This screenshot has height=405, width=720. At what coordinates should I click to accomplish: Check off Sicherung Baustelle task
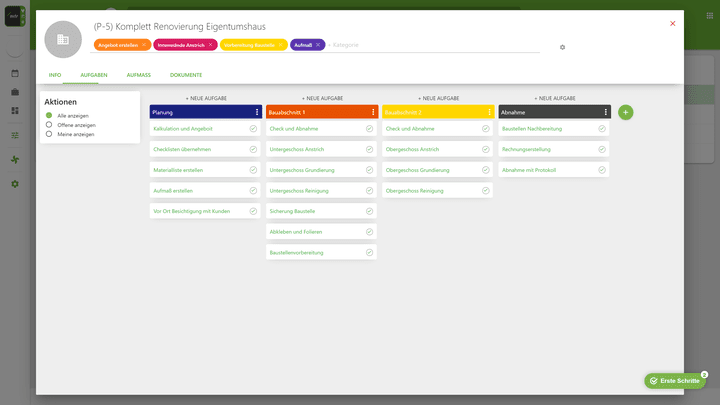[x=369, y=211]
